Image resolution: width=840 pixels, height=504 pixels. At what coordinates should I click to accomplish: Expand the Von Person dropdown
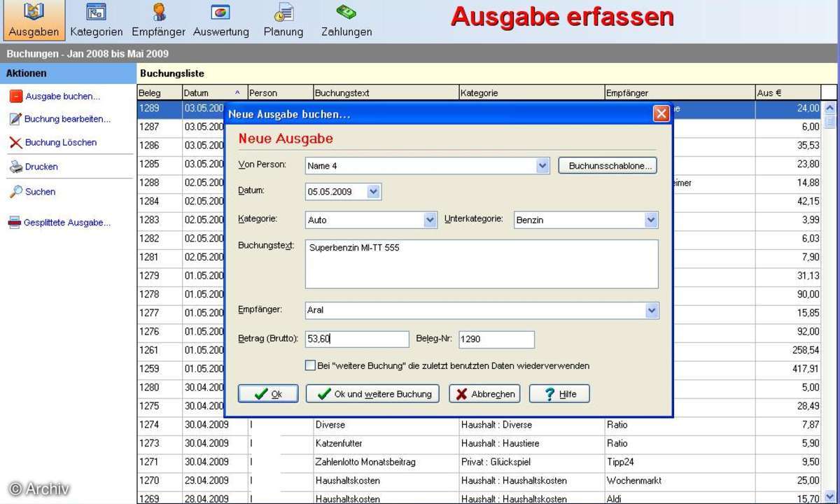coord(542,166)
